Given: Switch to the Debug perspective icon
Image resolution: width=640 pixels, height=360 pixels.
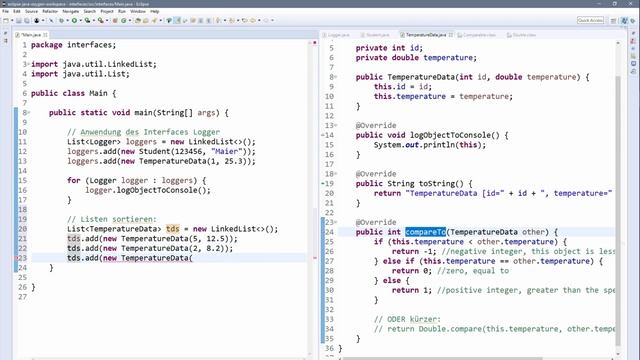Looking at the screenshot, I should [x=633, y=20].
